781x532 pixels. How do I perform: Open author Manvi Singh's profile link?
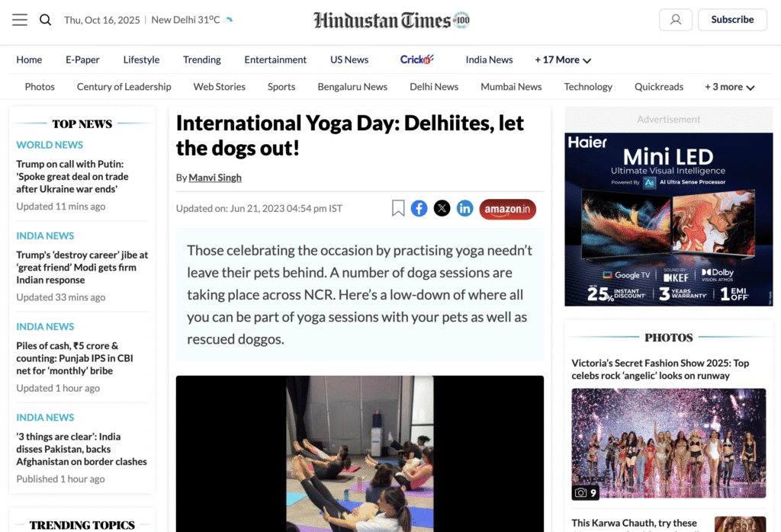pos(215,178)
